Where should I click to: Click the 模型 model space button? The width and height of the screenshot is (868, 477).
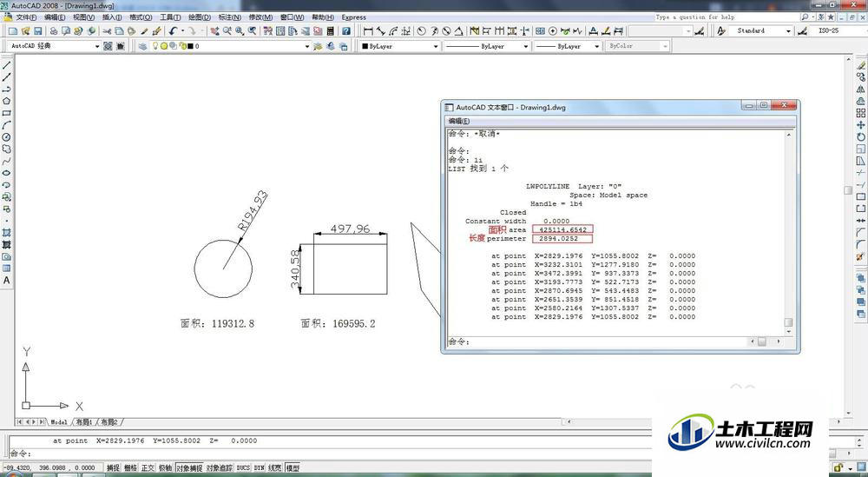(293, 468)
